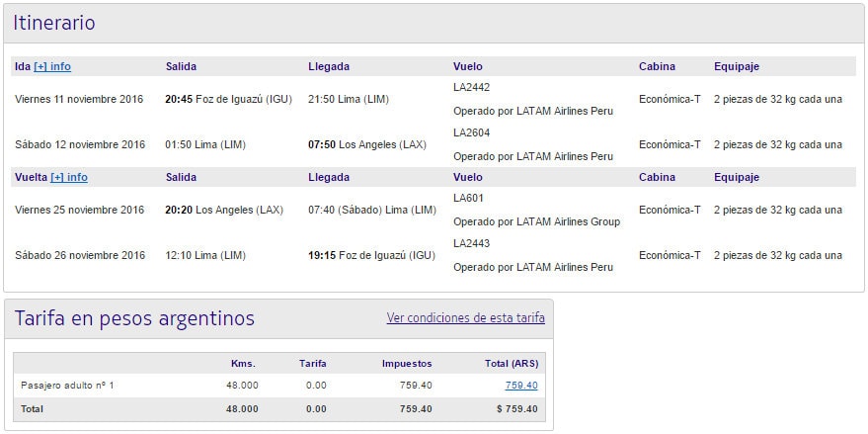Viewport: 868px width, 434px height.
Task: Click baggage allowance text for flight LA2443
Action: (778, 255)
